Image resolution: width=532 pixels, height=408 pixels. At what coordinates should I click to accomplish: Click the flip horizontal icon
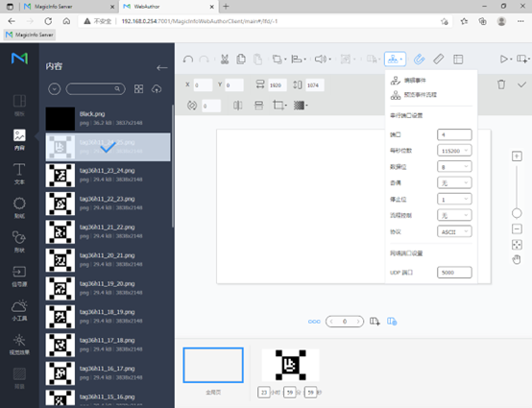pos(238,106)
